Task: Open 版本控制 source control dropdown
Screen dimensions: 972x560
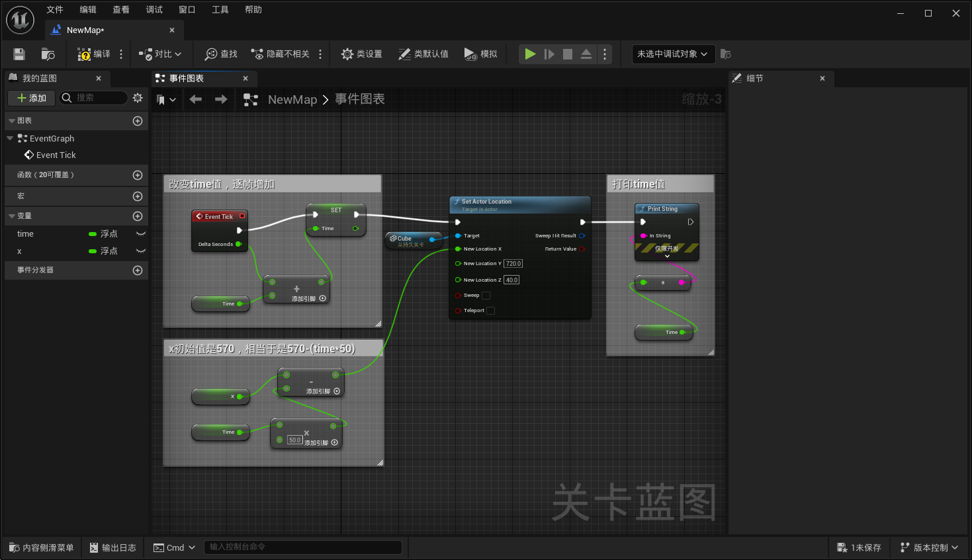Action: 929,547
